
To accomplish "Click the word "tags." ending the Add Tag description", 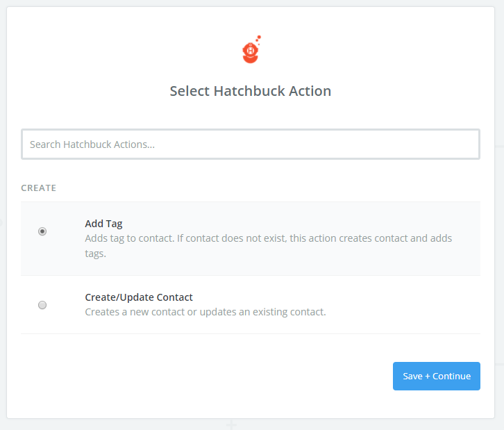I will point(96,254).
